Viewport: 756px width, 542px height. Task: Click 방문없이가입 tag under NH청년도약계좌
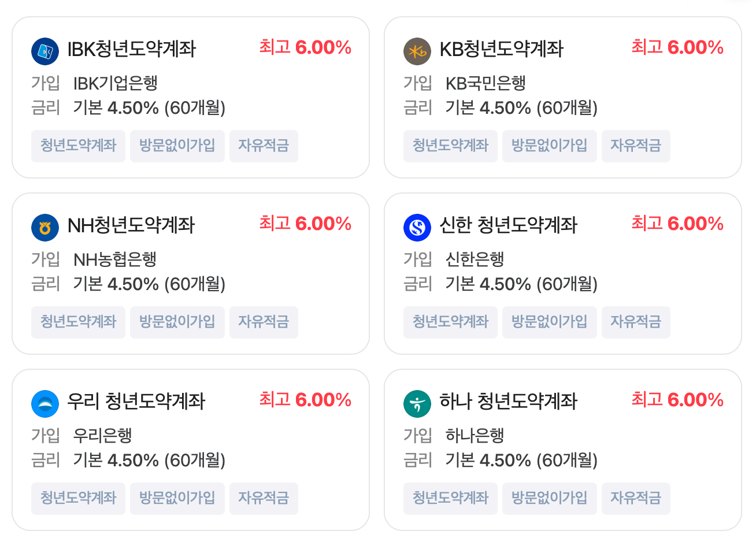(177, 322)
